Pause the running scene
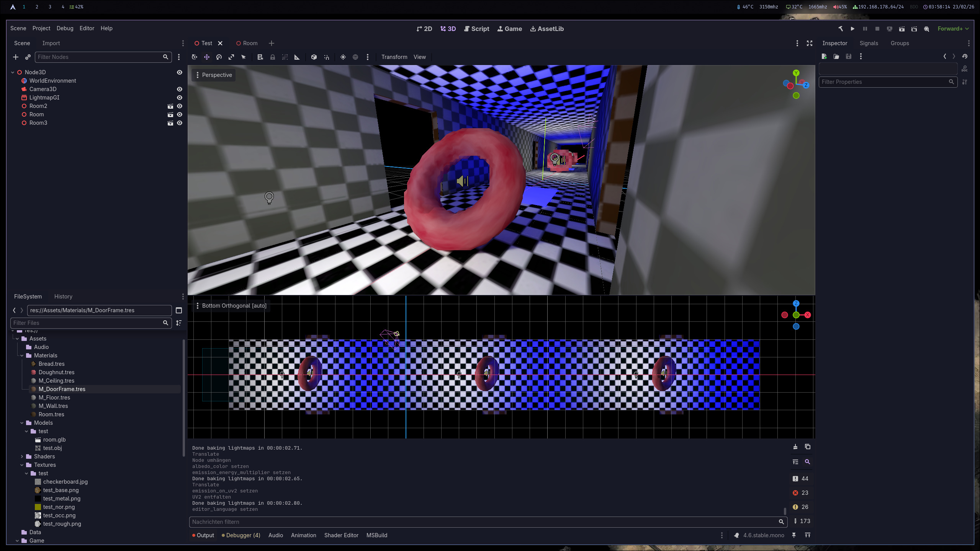980x551 pixels. point(865,29)
